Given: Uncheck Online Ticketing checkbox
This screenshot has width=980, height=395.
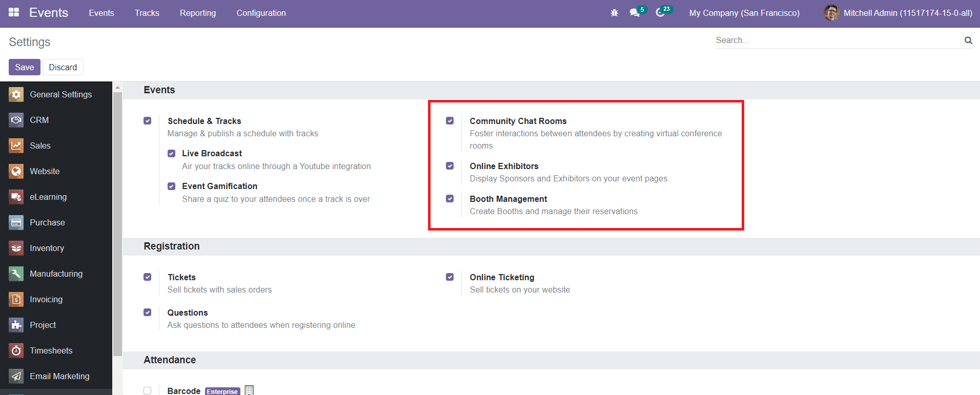Looking at the screenshot, I should click(x=450, y=277).
